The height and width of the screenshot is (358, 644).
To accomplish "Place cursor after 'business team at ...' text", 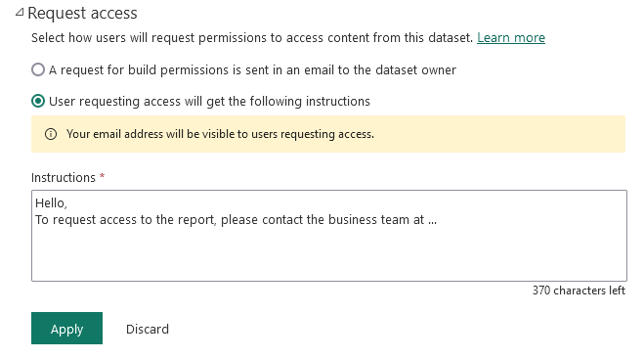I will (438, 220).
